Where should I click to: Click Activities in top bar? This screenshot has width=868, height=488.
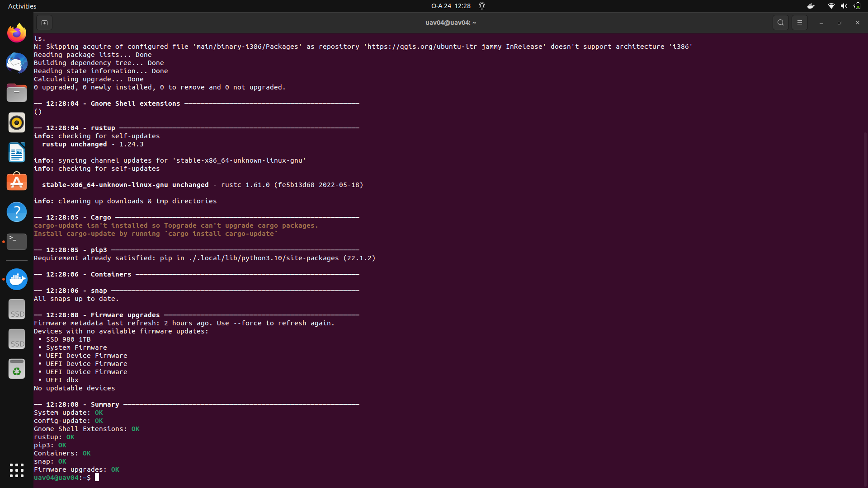22,6
